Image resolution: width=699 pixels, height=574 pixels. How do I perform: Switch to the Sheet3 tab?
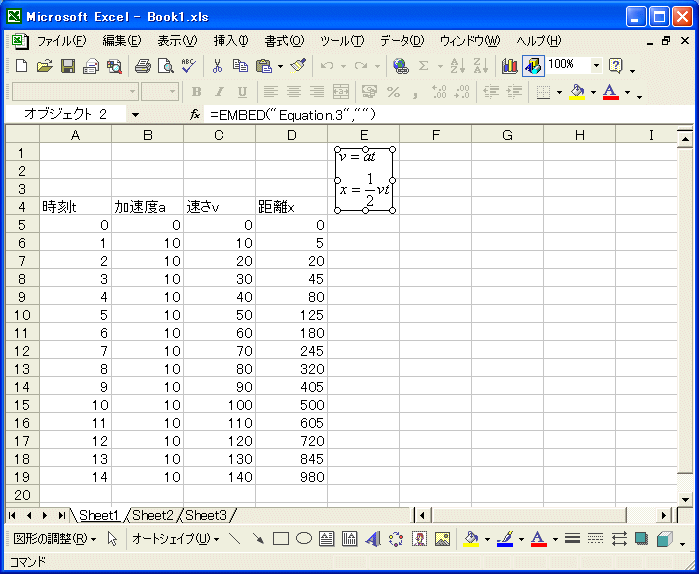pyautogui.click(x=206, y=516)
